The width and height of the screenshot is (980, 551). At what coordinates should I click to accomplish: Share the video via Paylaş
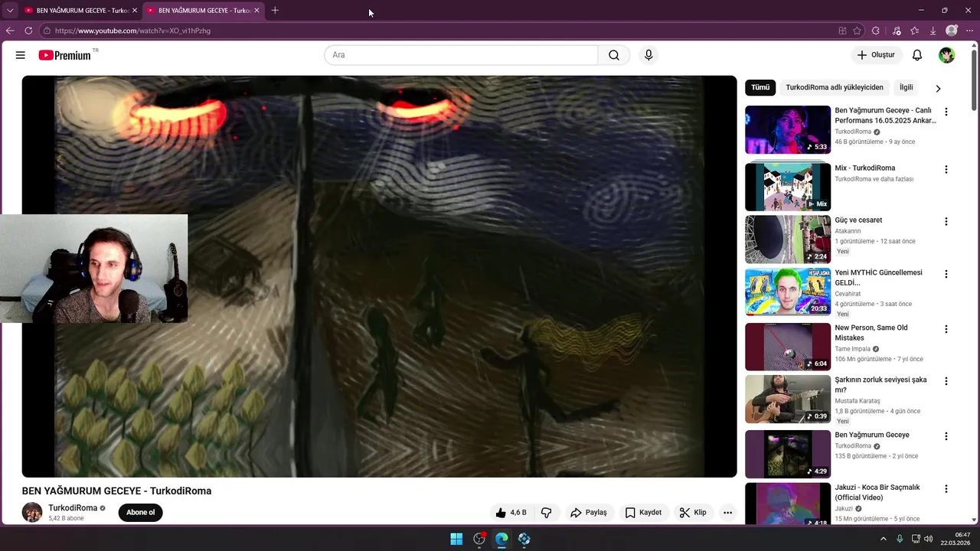[x=589, y=513]
